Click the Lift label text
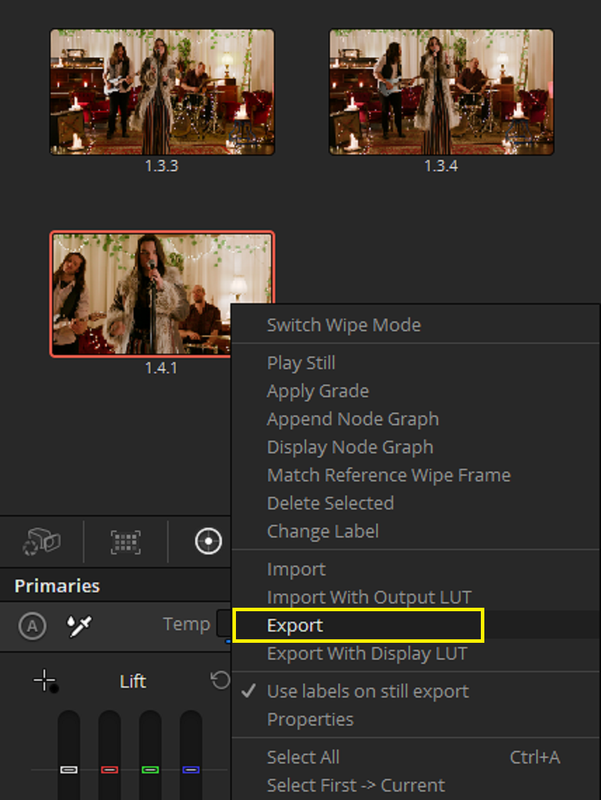The width and height of the screenshot is (601, 800). 133,682
